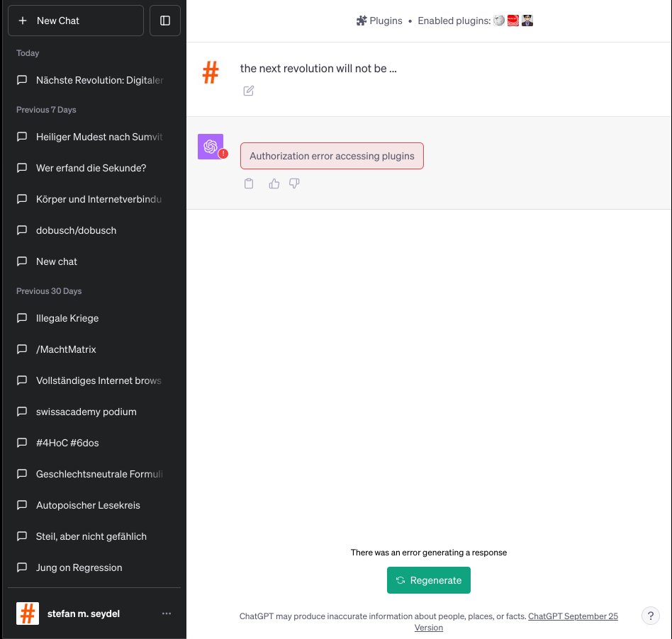The image size is (672, 639).
Task: Open chat 'Steil, aber nicht gefählich'
Action: 94,536
